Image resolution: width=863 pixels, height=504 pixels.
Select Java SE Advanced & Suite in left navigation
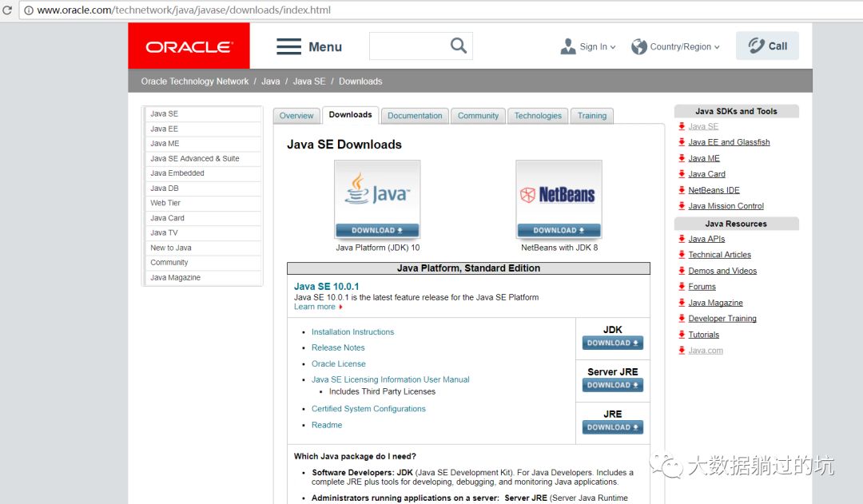tap(202, 158)
